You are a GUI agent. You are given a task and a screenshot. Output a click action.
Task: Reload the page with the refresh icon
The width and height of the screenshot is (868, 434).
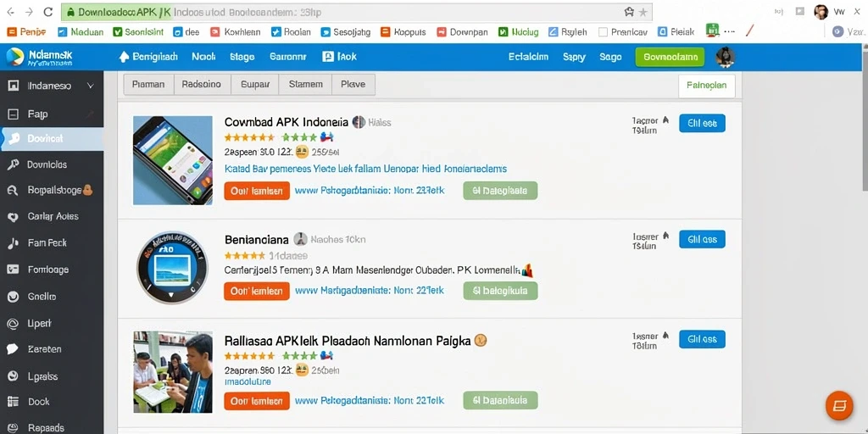48,12
